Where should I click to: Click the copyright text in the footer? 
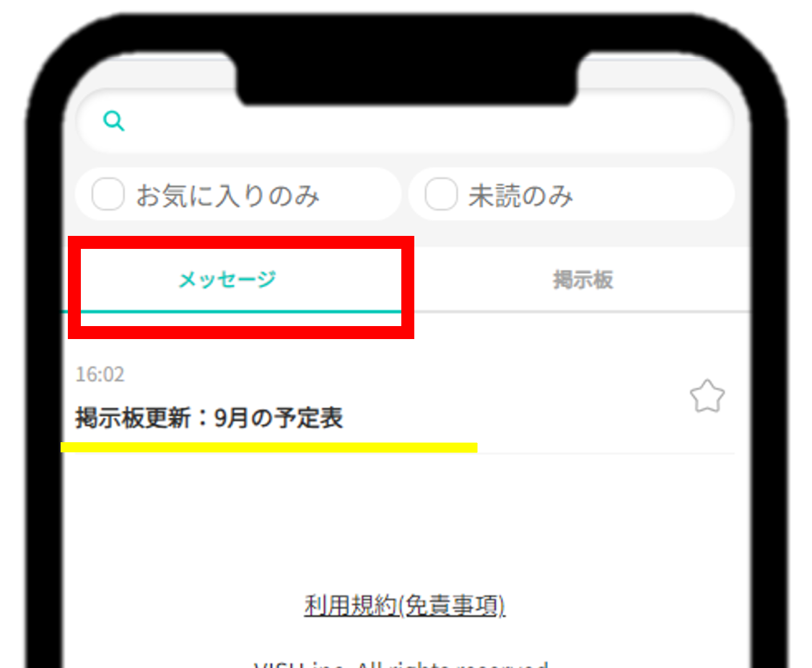pos(401,664)
